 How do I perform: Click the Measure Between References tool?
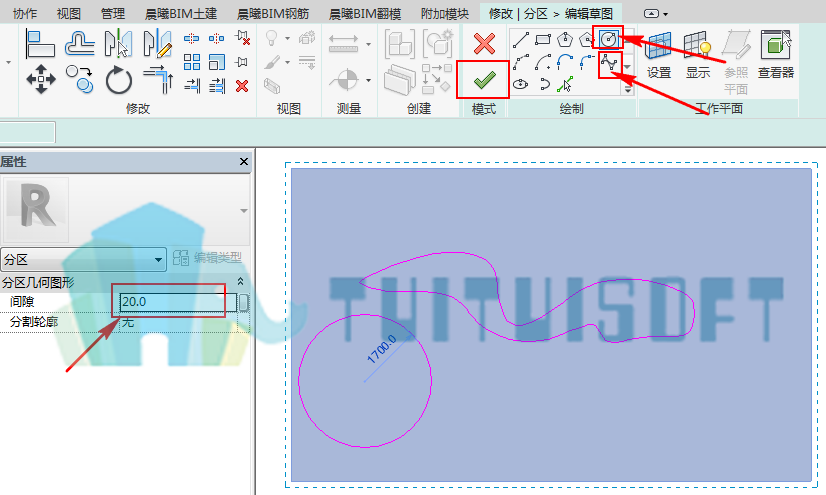343,43
